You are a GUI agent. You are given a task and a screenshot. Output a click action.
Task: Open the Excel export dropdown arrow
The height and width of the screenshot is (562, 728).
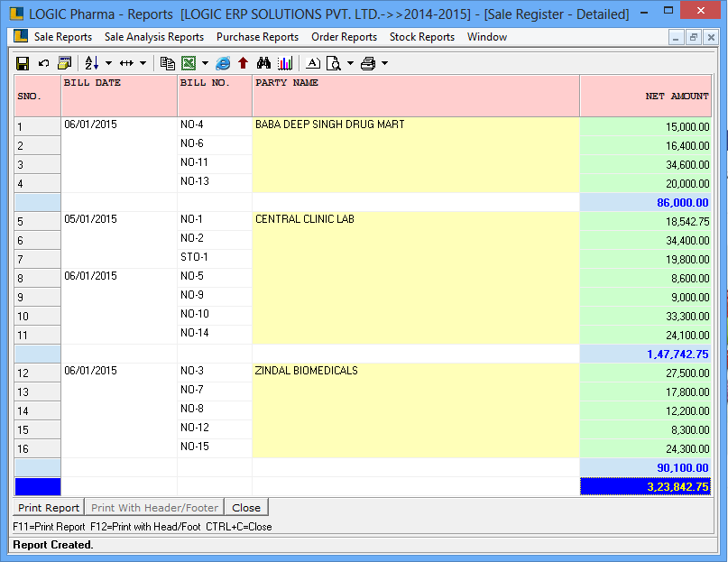pos(205,63)
